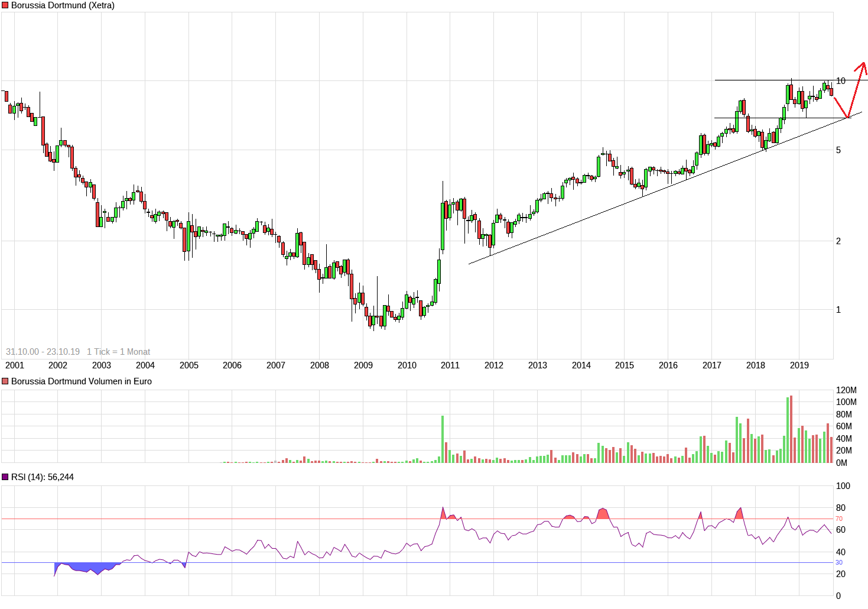Click the 2009 year label

(363, 365)
